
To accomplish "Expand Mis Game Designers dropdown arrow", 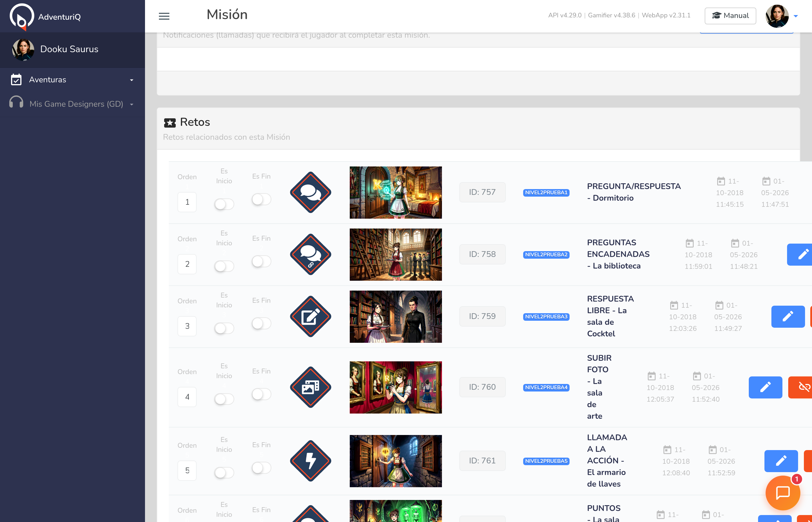I will 131,104.
